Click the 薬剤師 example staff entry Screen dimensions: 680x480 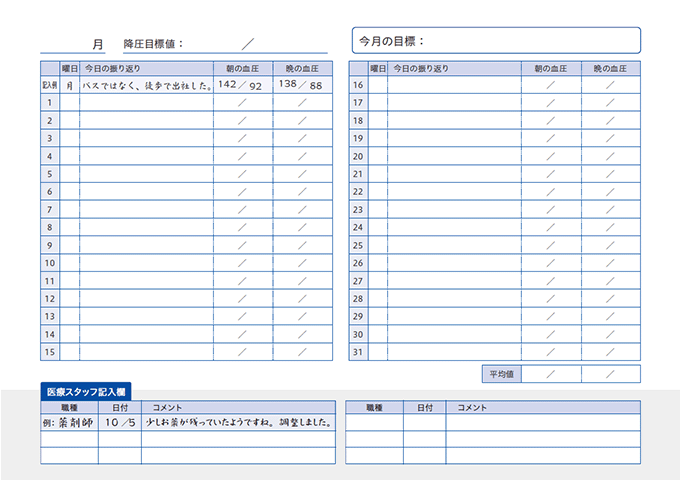(69, 423)
